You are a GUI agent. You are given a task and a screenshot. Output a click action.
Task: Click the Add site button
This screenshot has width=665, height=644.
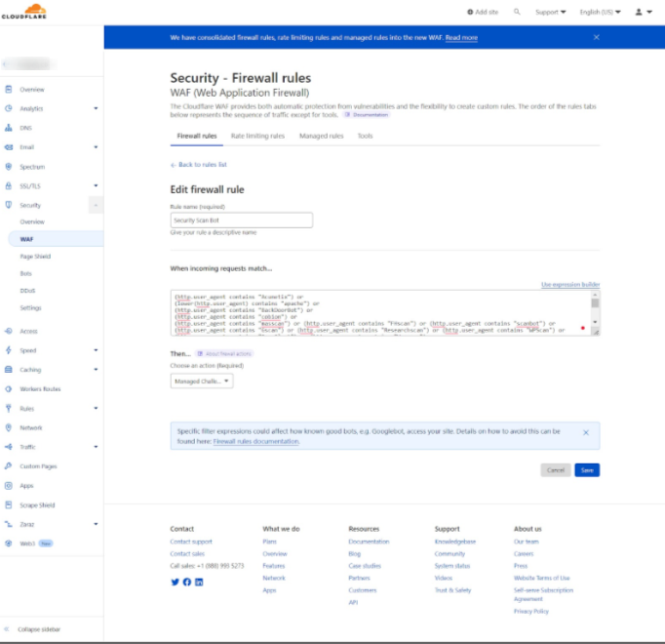pyautogui.click(x=483, y=12)
